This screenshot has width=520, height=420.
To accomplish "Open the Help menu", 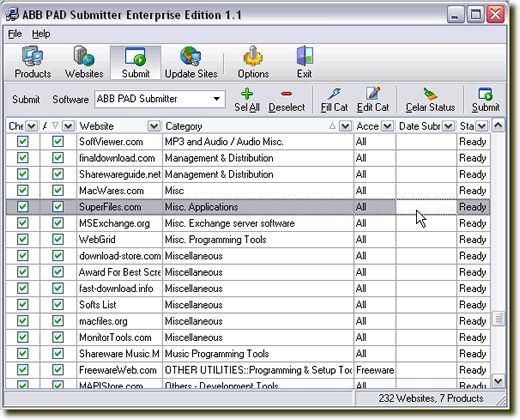I will (41, 34).
